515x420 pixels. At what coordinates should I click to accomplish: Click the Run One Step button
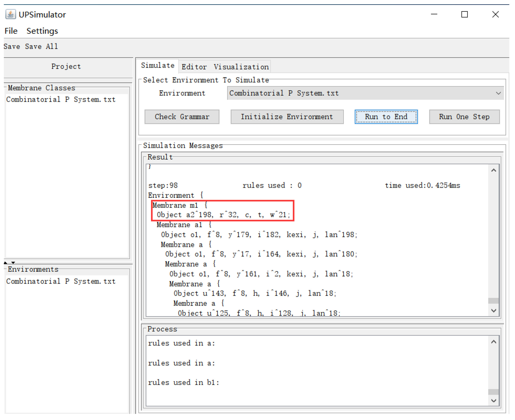click(x=464, y=117)
